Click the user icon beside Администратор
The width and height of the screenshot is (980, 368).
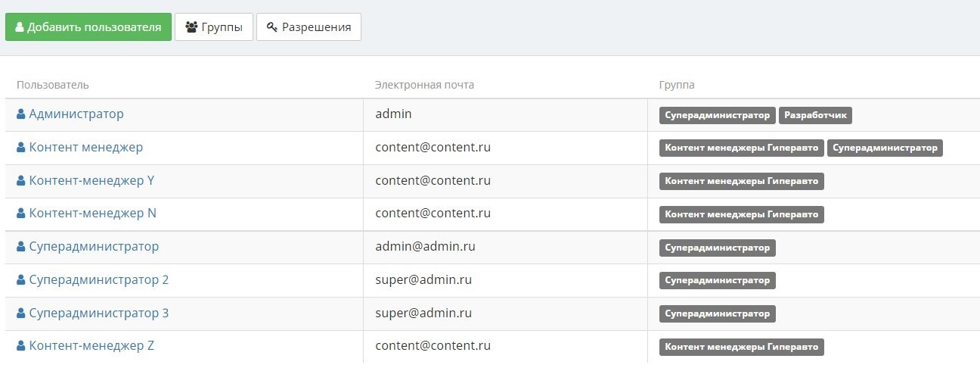tap(21, 114)
